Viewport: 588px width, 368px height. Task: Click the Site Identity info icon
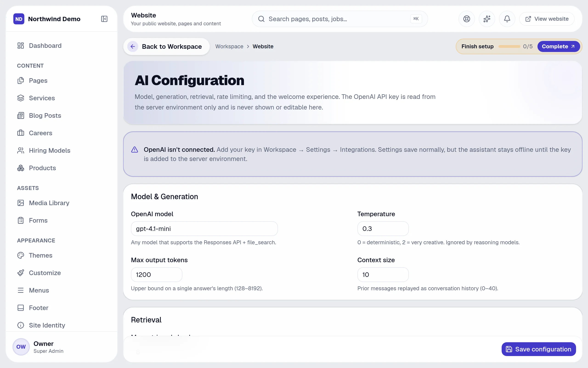(x=21, y=325)
